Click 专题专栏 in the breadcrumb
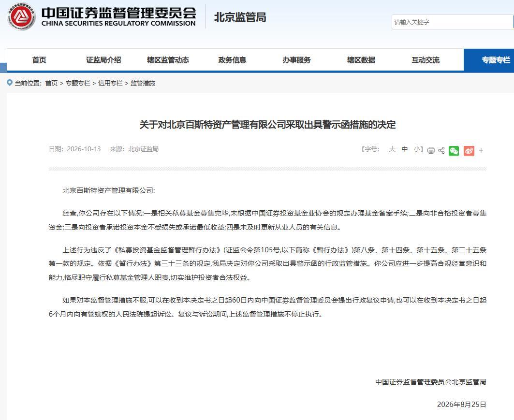The width and height of the screenshot is (514, 420). [78, 83]
